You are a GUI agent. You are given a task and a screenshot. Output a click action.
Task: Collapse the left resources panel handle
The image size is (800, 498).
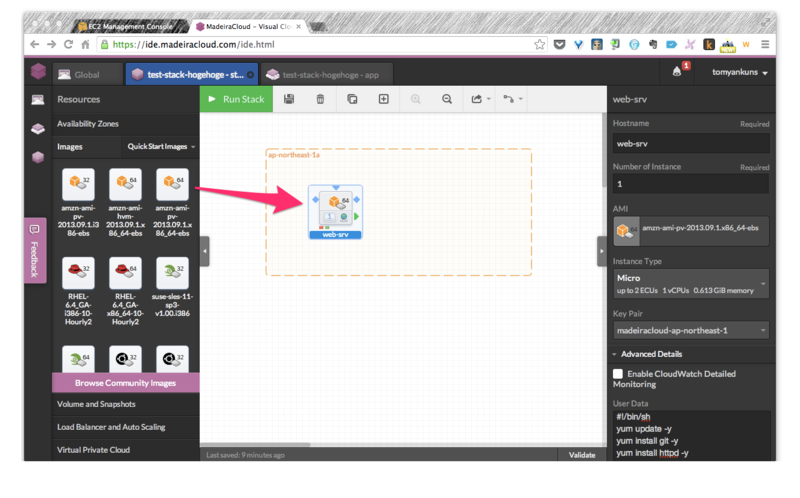click(x=205, y=251)
